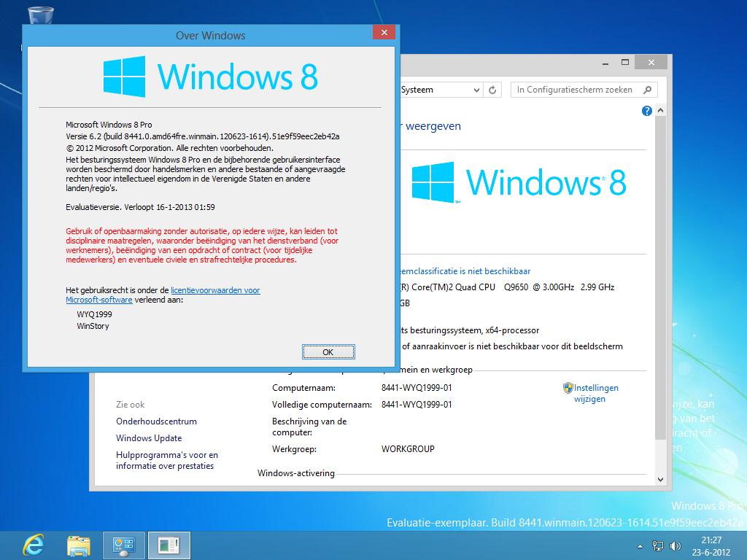Click 'Microsoft Windows 8 Pro' text
This screenshot has height=560, width=747.
click(x=109, y=125)
